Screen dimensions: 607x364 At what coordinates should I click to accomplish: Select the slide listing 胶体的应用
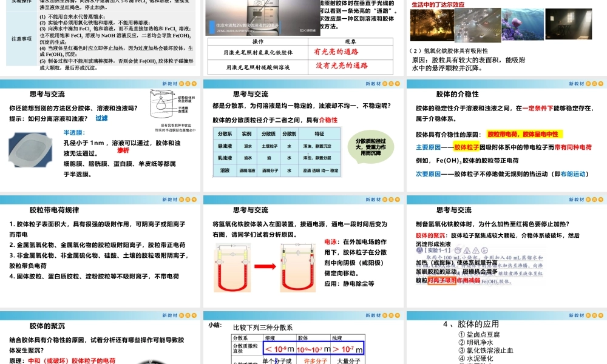pos(507,338)
